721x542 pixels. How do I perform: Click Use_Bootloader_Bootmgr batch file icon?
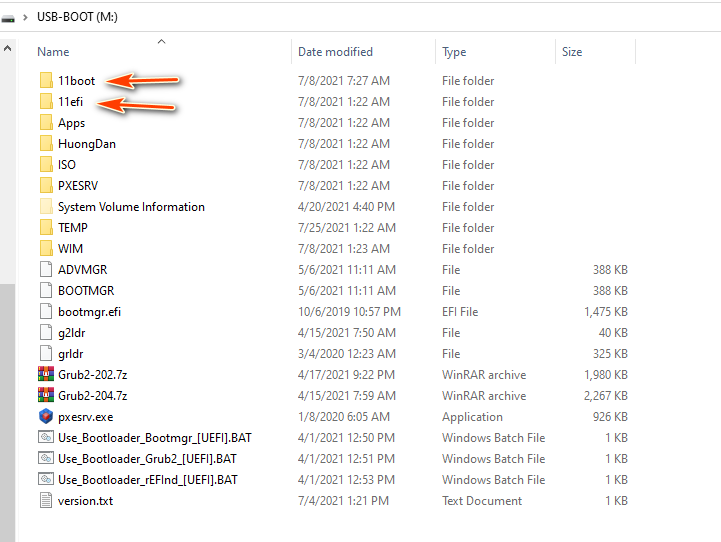(x=46, y=437)
